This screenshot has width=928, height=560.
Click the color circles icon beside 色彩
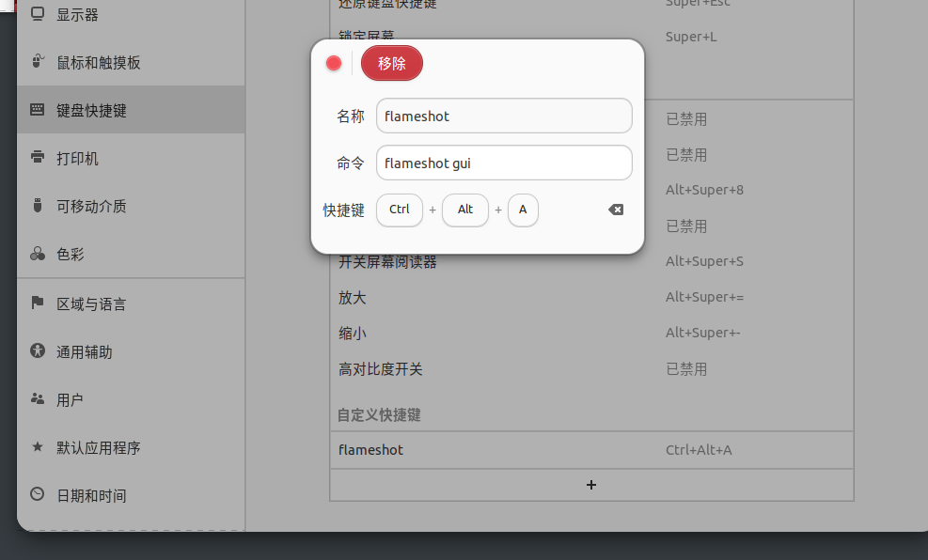38,254
